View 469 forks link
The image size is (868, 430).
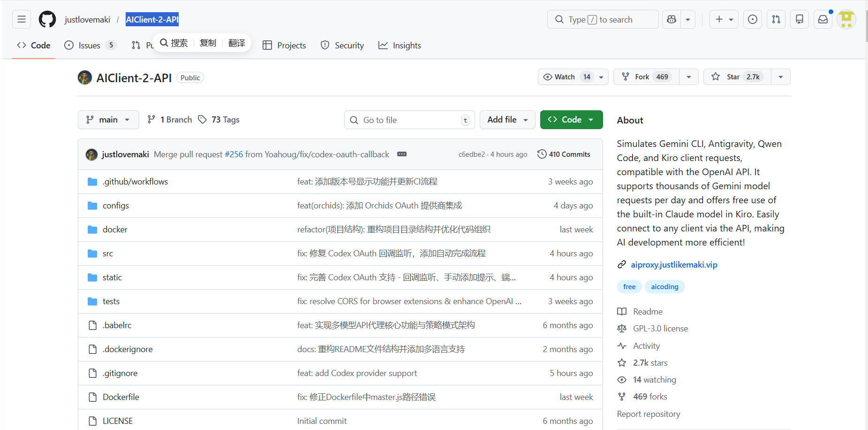point(642,397)
